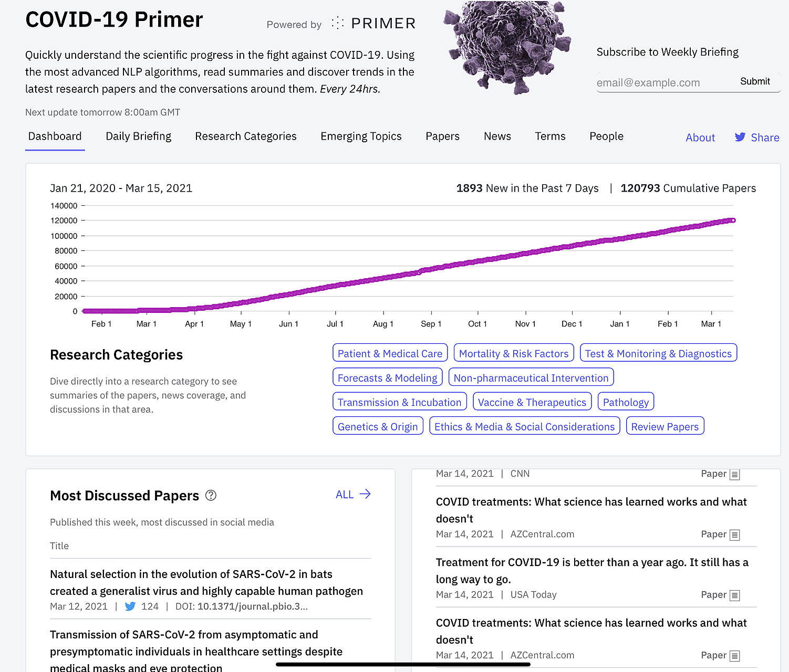Open Ethics & Media & Social Considerations
Screen dimensions: 789x672
[x=524, y=426]
